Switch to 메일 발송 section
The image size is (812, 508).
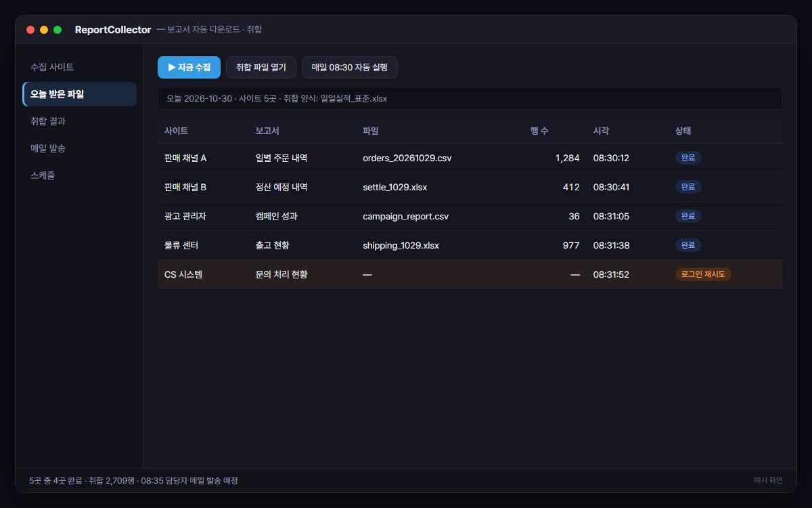point(80,148)
